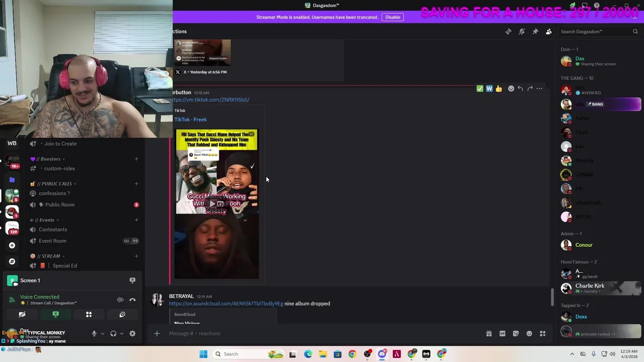Open the on.soundcloud.com link

(x=226, y=304)
